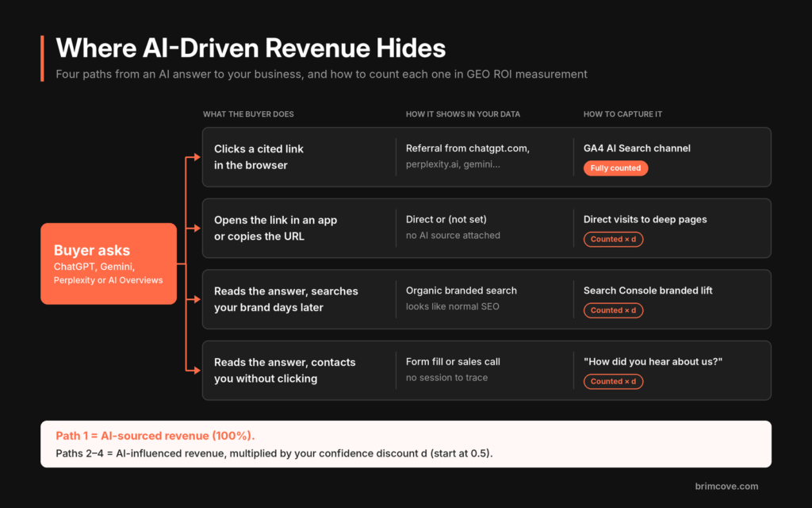This screenshot has width=812, height=508.
Task: Click the 'Fully counted' badge
Action: click(615, 168)
